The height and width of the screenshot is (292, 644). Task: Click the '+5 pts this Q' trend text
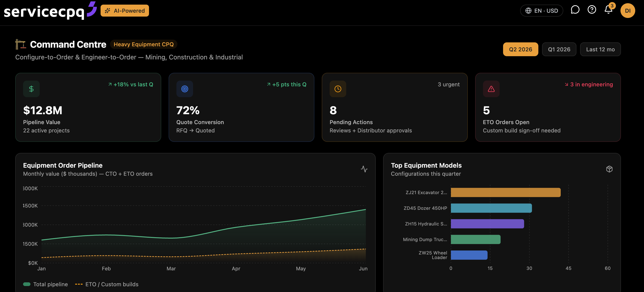[x=286, y=84]
